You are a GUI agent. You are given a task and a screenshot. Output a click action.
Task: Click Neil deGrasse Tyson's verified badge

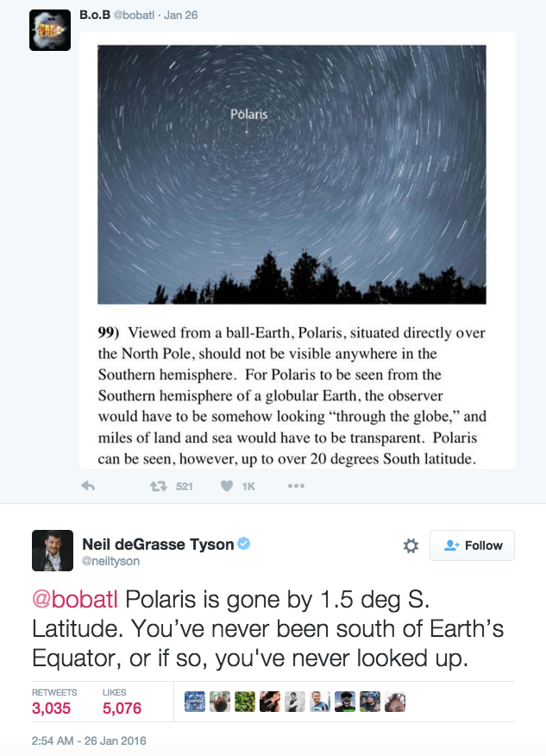coord(245,544)
